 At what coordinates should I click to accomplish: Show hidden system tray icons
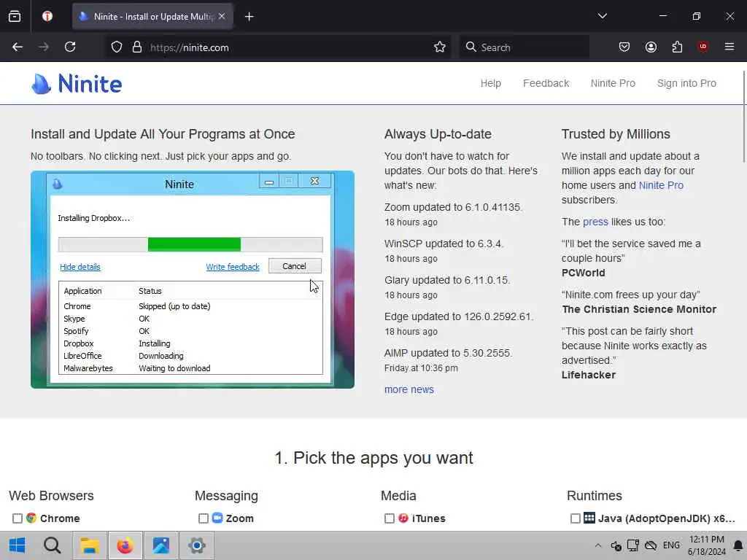tap(598, 545)
